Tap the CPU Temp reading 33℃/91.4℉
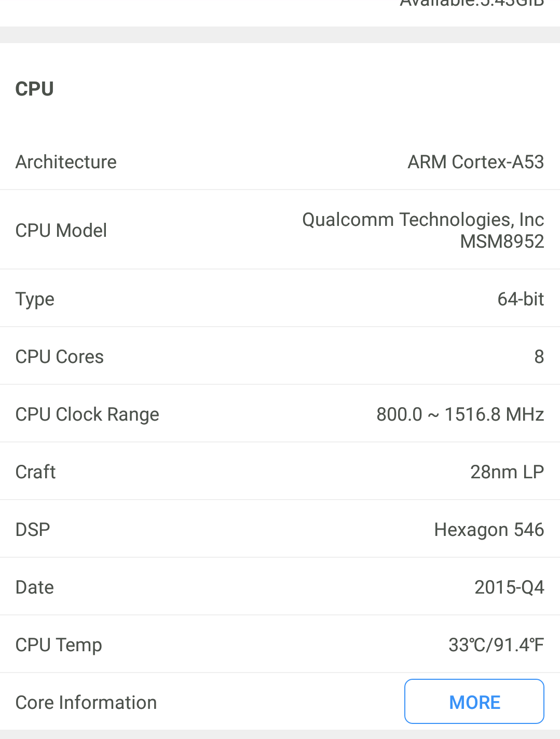 click(x=496, y=645)
